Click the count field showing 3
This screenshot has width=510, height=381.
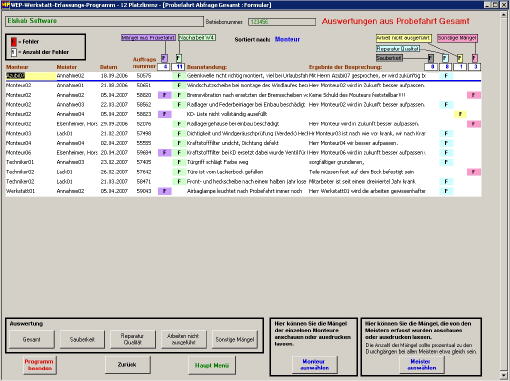pos(474,67)
